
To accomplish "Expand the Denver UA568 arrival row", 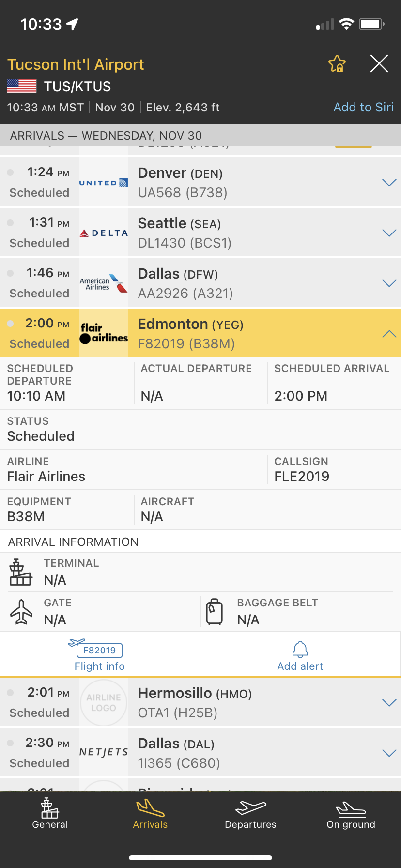I will click(x=389, y=183).
